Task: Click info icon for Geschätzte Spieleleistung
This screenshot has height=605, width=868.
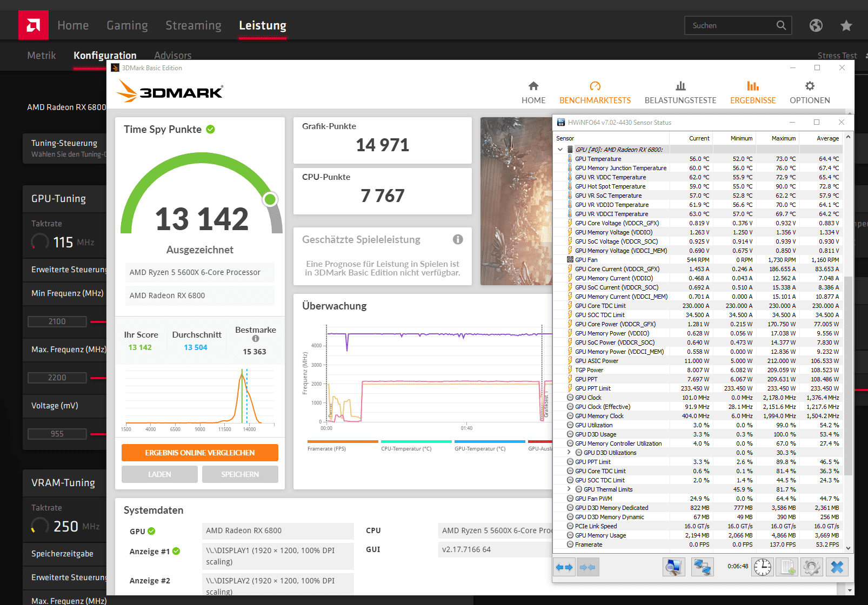Action: coord(458,239)
